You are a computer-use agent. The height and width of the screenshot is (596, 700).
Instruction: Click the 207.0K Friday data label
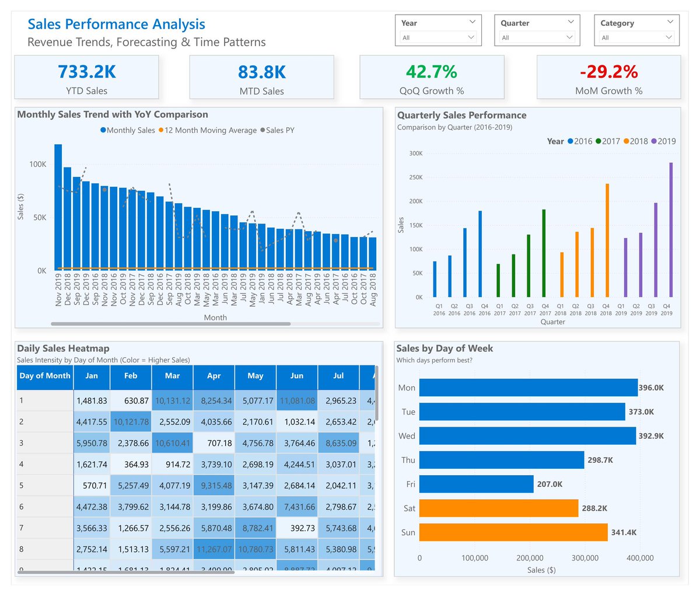pos(549,484)
